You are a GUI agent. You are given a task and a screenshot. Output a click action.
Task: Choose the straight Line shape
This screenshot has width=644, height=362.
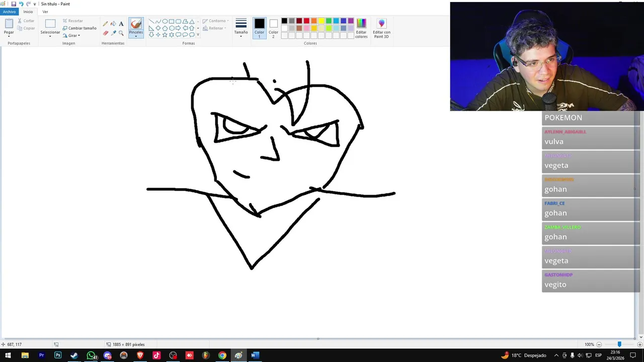coord(151,22)
